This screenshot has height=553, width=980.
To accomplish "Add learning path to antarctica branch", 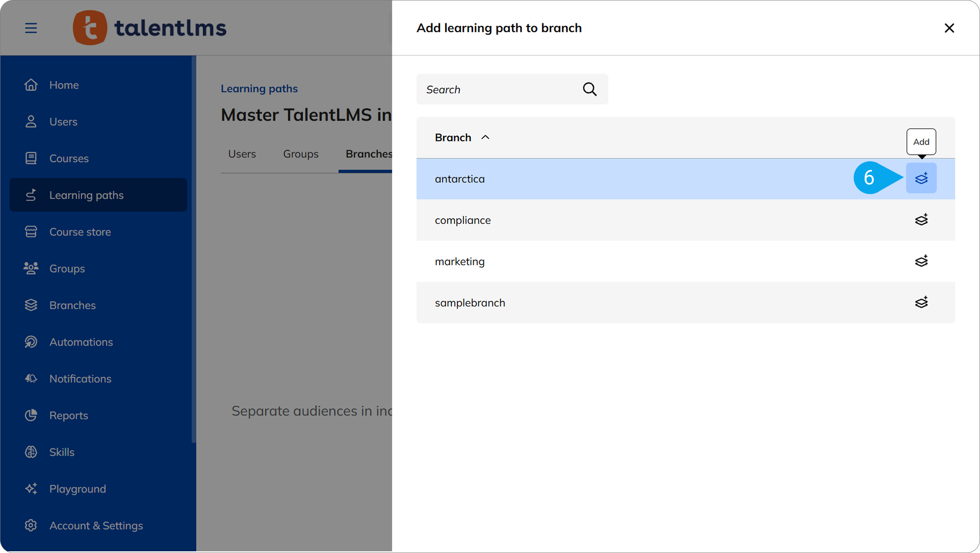I will [x=921, y=178].
